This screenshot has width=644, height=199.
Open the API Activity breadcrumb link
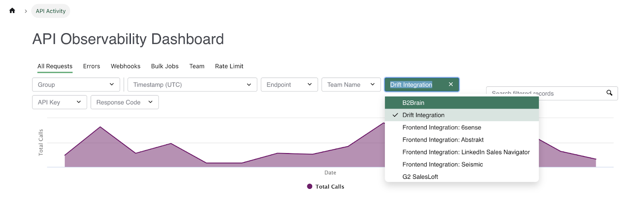(51, 11)
